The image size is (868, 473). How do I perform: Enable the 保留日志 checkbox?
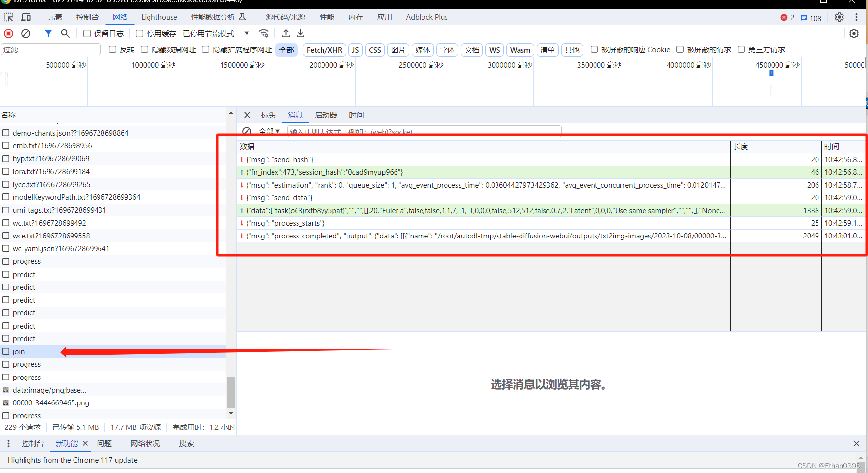[x=87, y=33]
